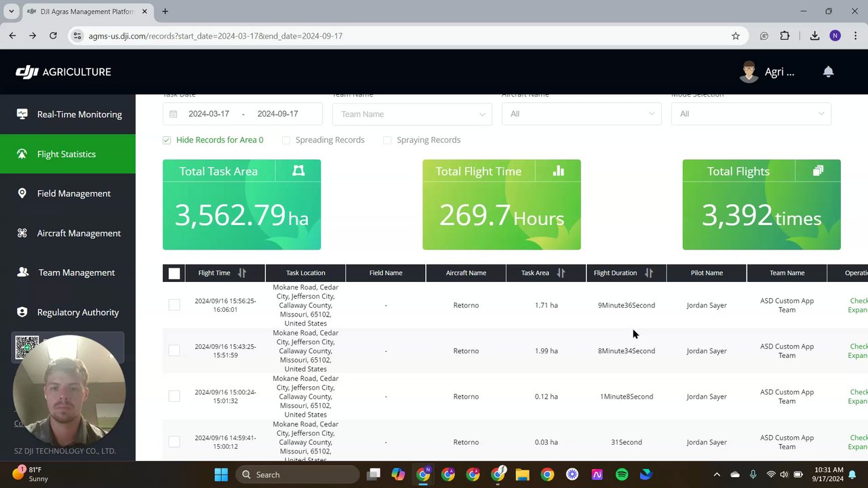Tick the select-all checkbox in table header
Viewport: 868px width, 488px height.
(174, 273)
